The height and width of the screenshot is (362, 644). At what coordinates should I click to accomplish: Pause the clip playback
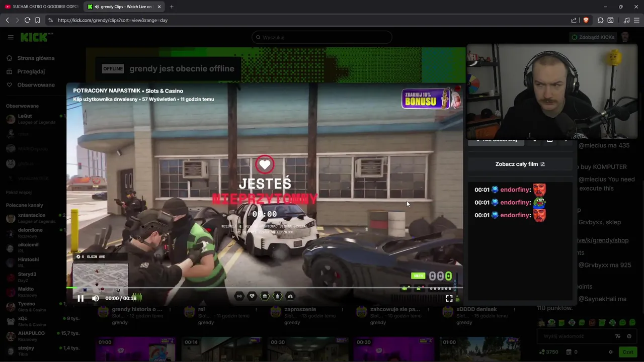(x=80, y=298)
